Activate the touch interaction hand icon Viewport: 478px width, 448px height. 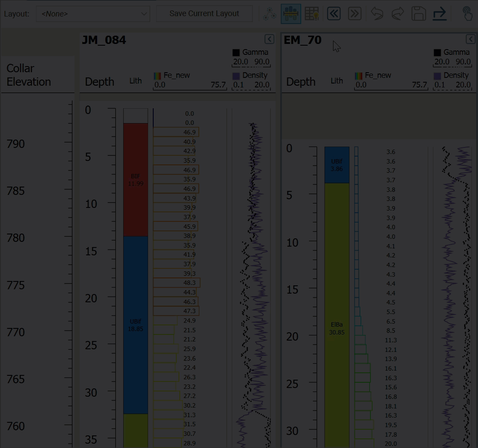467,14
